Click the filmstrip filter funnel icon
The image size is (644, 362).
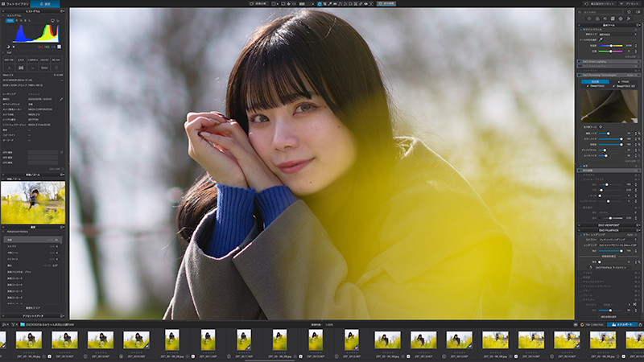(x=13, y=325)
